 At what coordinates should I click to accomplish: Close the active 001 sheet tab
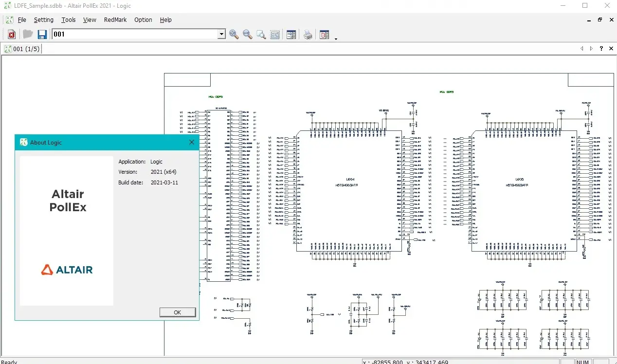pyautogui.click(x=611, y=49)
